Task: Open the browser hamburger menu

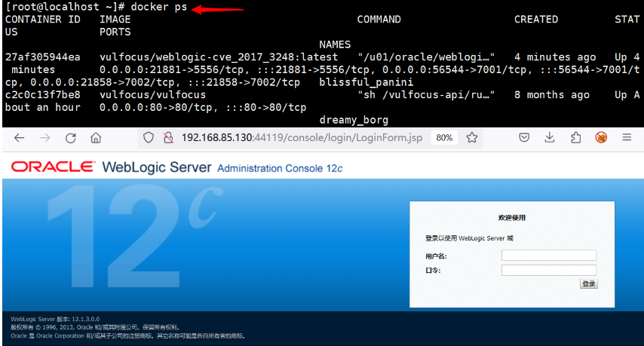Action: coord(627,137)
